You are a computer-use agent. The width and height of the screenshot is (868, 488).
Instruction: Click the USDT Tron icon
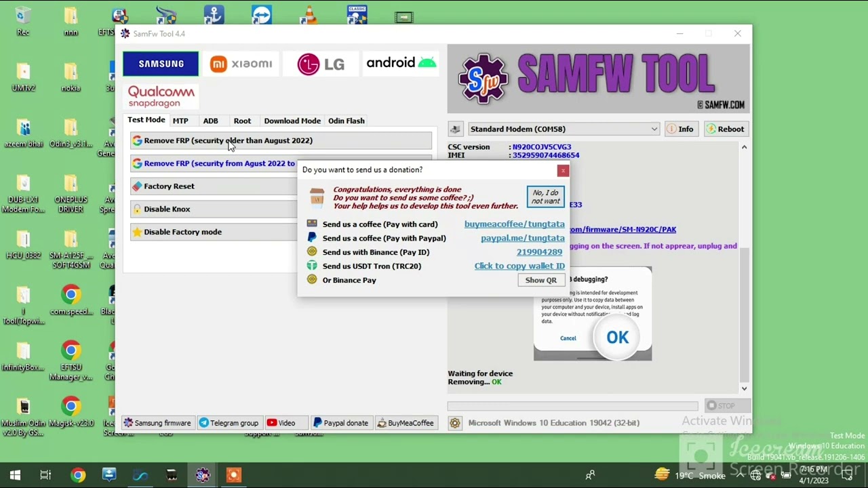312,266
